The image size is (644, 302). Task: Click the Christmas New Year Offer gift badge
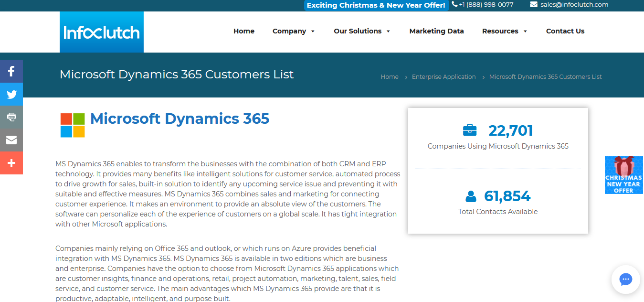click(624, 175)
